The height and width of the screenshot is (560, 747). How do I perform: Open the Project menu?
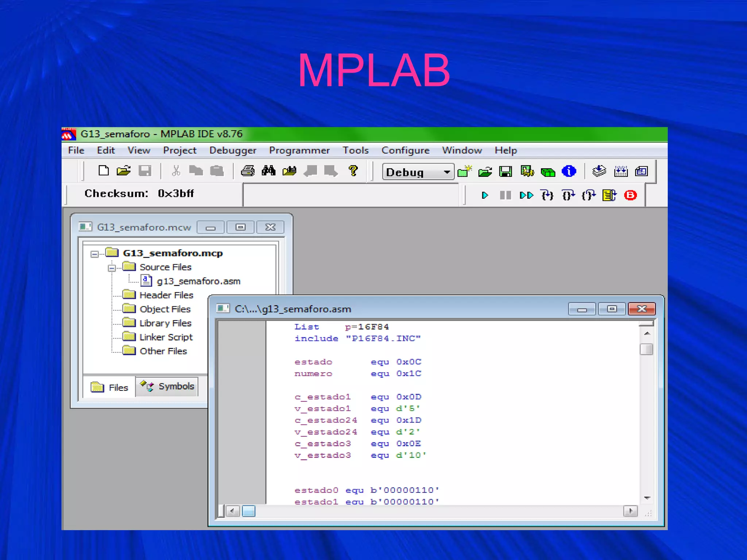[x=180, y=150]
